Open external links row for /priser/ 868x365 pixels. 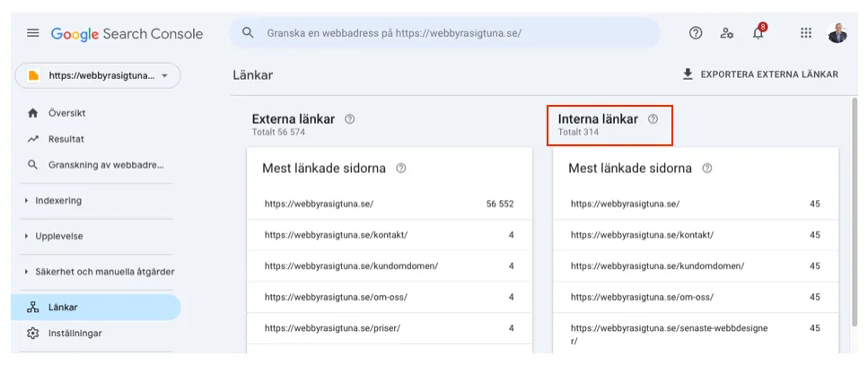[390, 328]
